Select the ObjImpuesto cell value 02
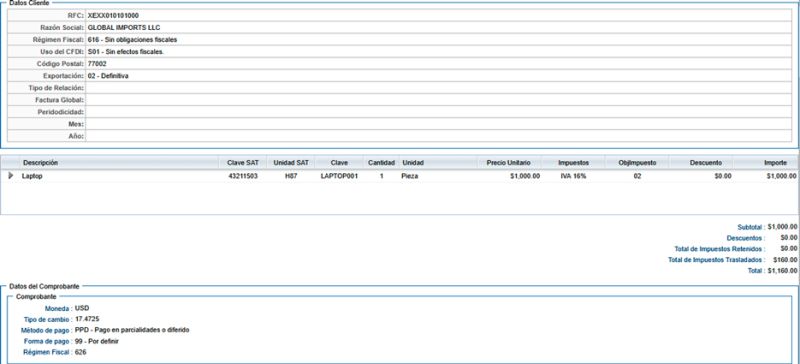800x364 pixels. pos(637,176)
